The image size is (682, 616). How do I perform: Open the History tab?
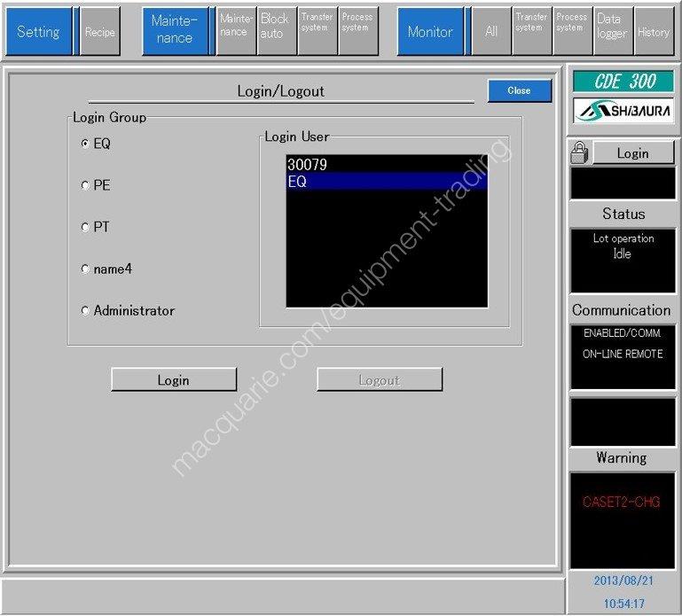654,32
